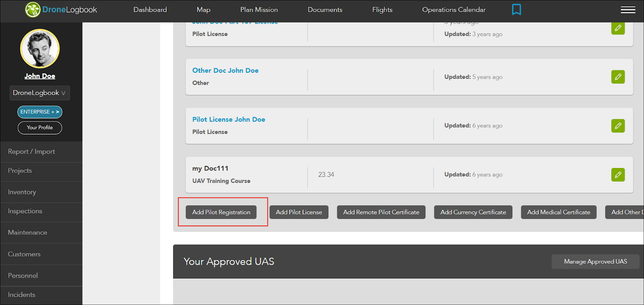
Task: Open Inspections in the sidebar
Action: tap(41, 211)
